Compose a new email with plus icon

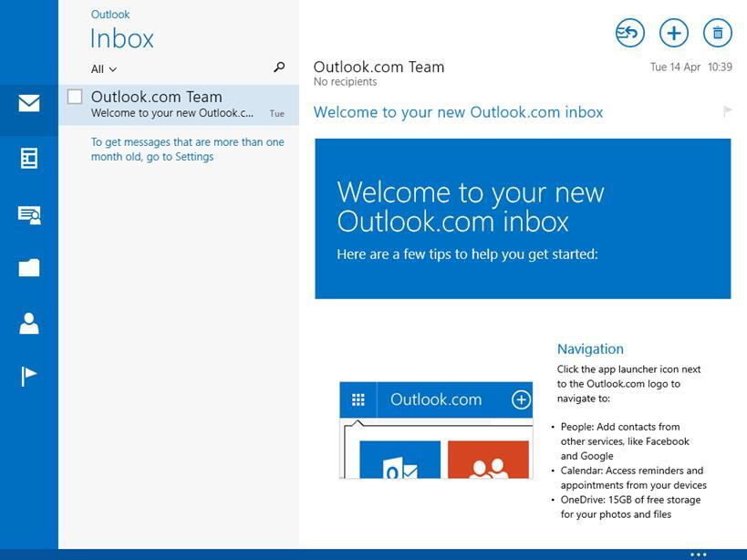point(674,33)
